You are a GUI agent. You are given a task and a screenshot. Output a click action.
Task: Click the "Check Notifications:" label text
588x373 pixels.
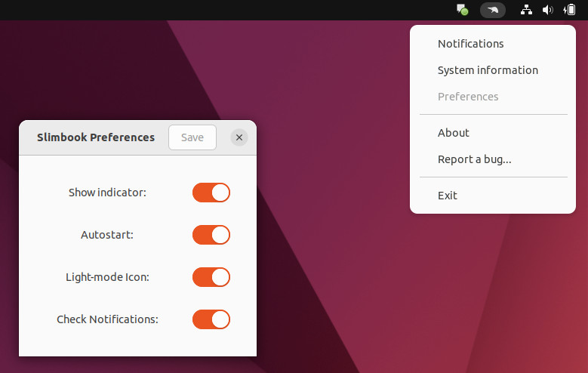[x=107, y=319]
